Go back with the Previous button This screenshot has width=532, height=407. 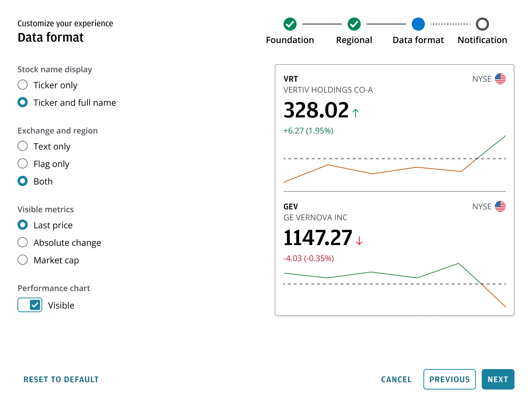pyautogui.click(x=450, y=379)
